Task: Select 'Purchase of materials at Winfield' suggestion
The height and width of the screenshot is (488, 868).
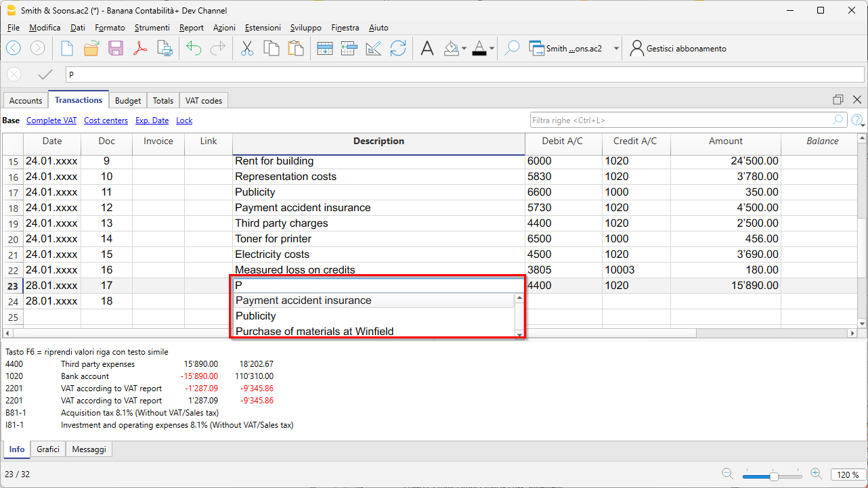Action: point(314,332)
